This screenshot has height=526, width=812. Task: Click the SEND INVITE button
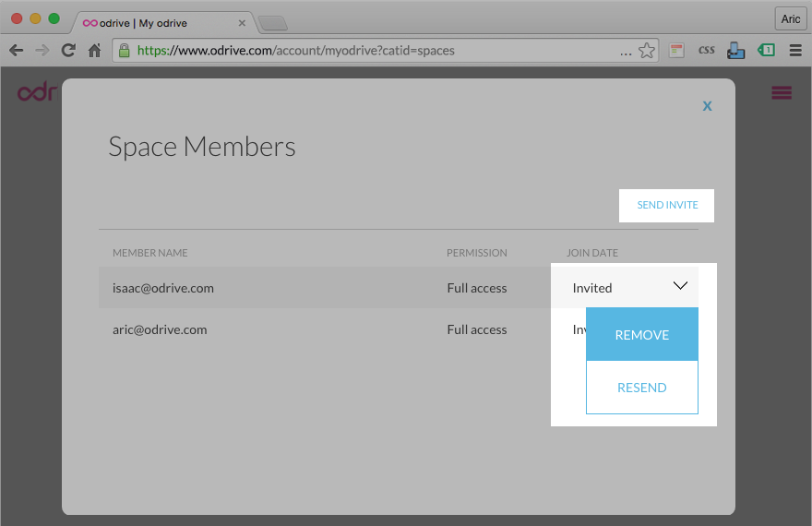(667, 205)
